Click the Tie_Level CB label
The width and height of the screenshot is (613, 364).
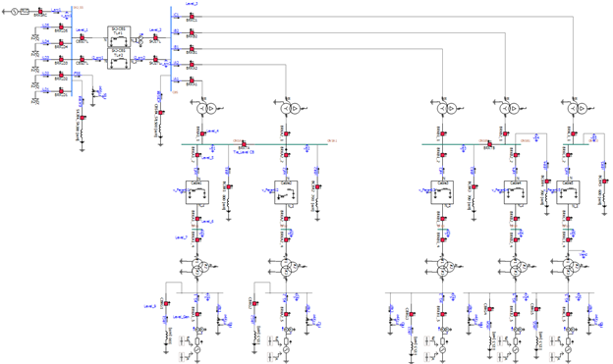point(244,152)
